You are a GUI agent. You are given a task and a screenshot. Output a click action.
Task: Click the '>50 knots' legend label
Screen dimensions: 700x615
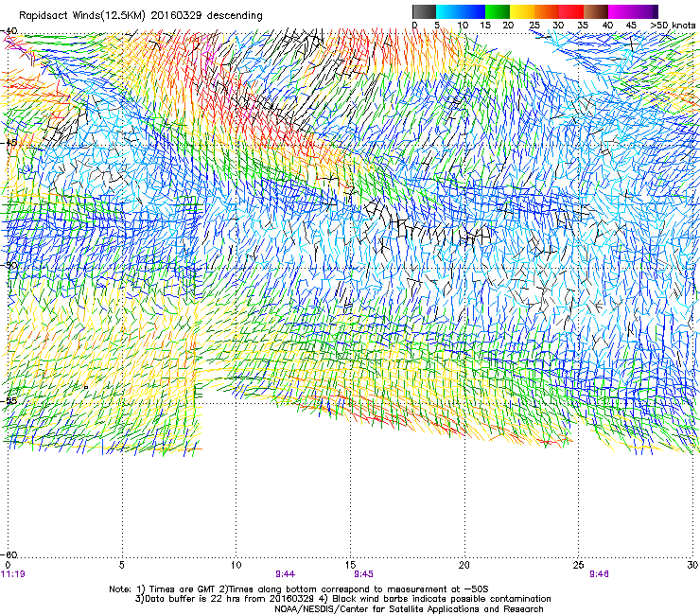coord(673,26)
